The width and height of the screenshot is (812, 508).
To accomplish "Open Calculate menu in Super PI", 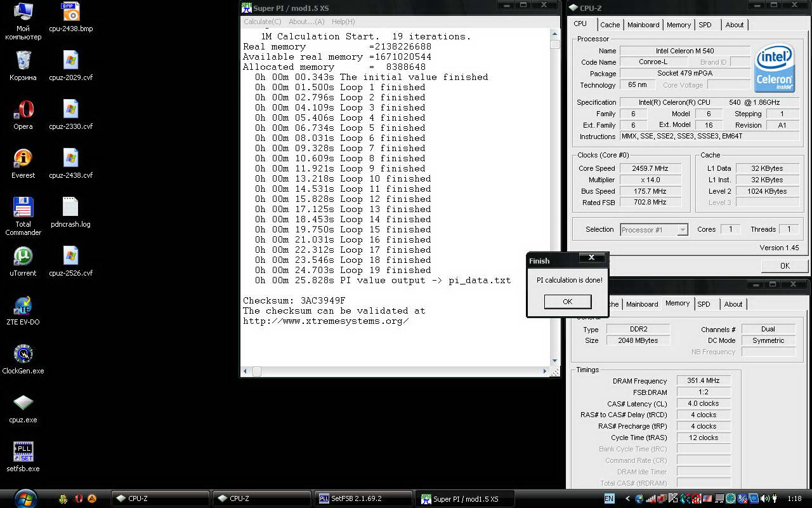I will [x=263, y=22].
